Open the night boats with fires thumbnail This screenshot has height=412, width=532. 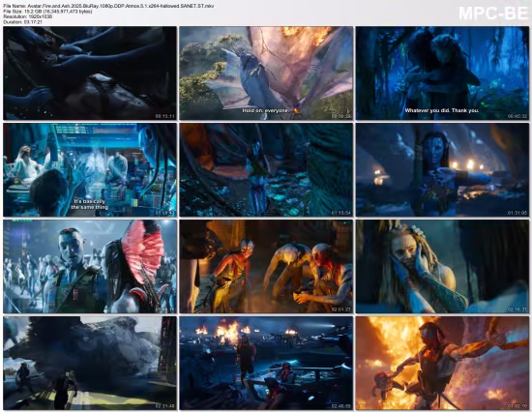pos(266,363)
